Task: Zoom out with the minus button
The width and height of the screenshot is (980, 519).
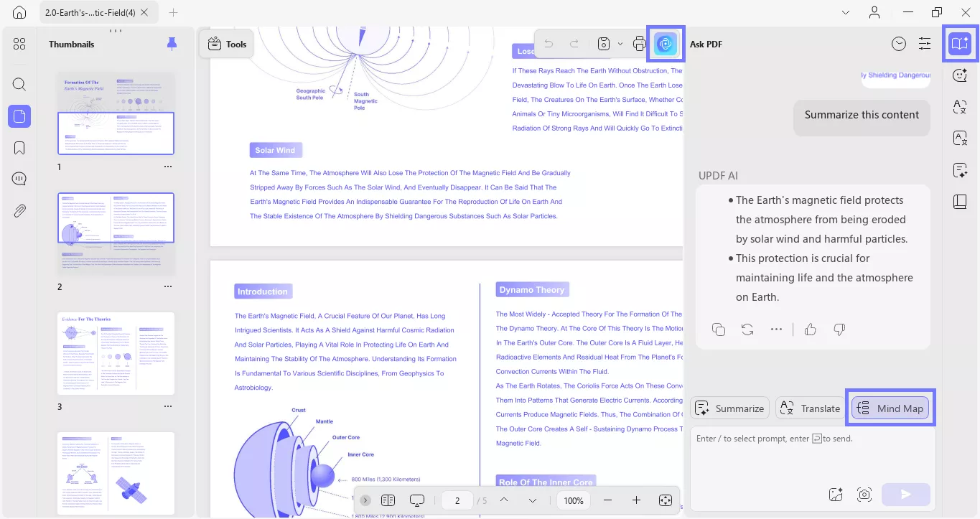Action: tap(608, 500)
